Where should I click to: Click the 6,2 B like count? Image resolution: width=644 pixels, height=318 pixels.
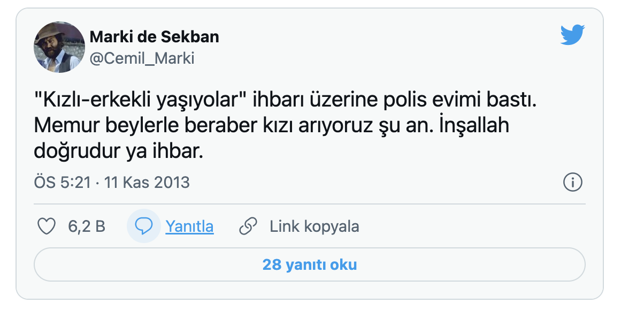86,226
